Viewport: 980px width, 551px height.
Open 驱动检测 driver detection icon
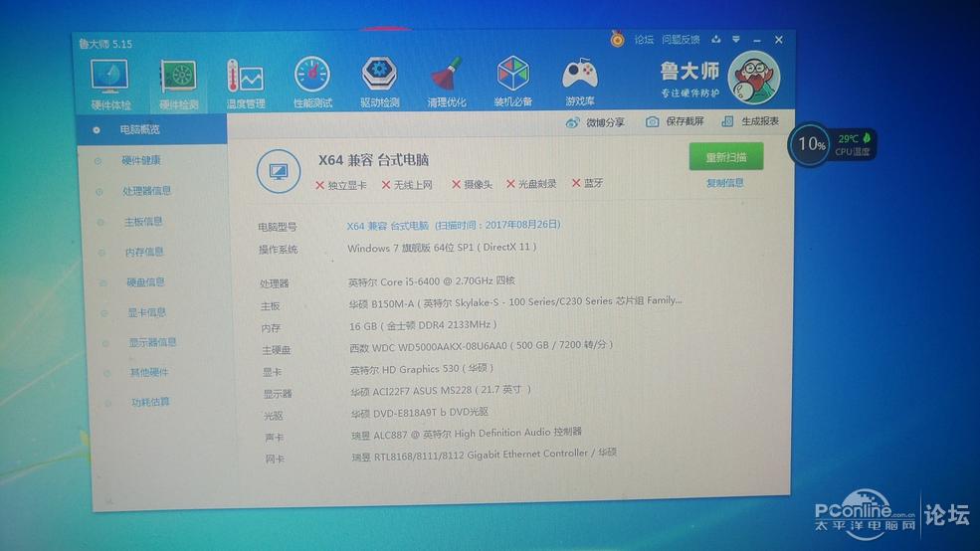[379, 82]
